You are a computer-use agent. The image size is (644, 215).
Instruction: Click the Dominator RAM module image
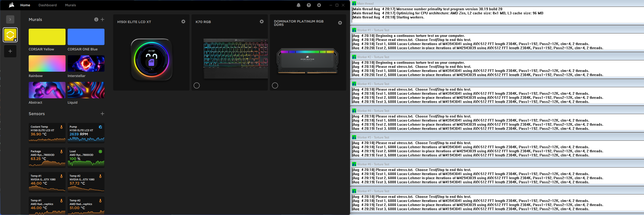(308, 61)
